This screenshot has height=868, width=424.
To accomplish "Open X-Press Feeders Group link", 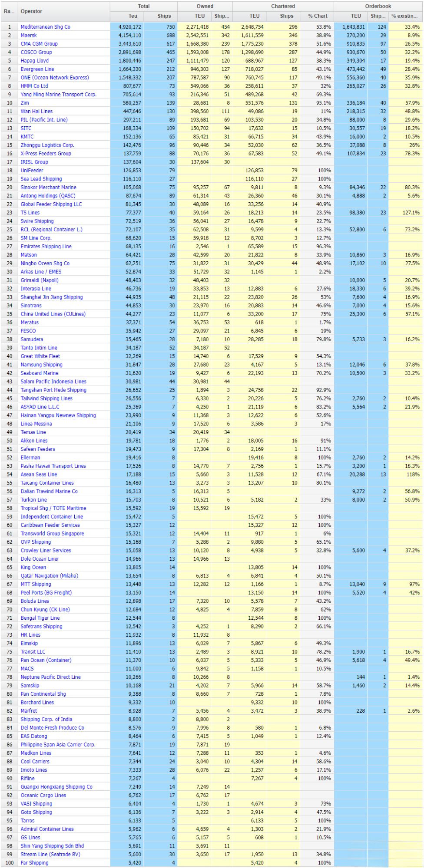I will click(46, 154).
